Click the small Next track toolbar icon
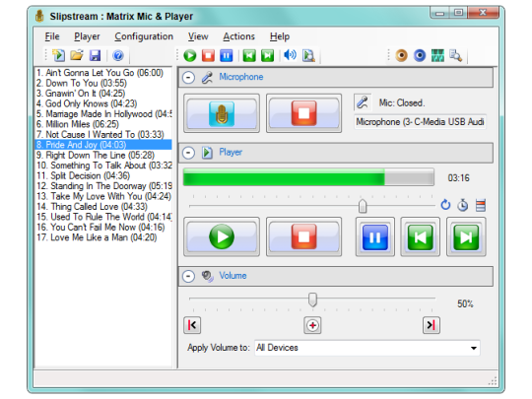Viewport: 532px width, 399px height. click(267, 55)
